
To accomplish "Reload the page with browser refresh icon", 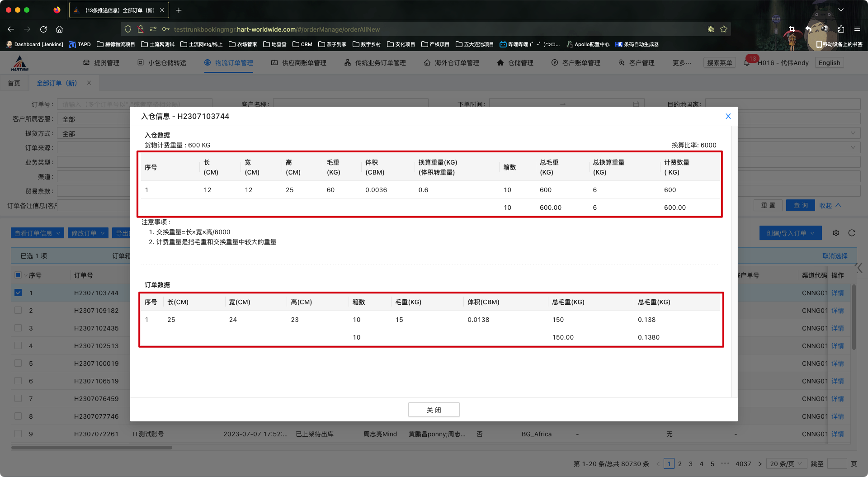I will coord(43,29).
